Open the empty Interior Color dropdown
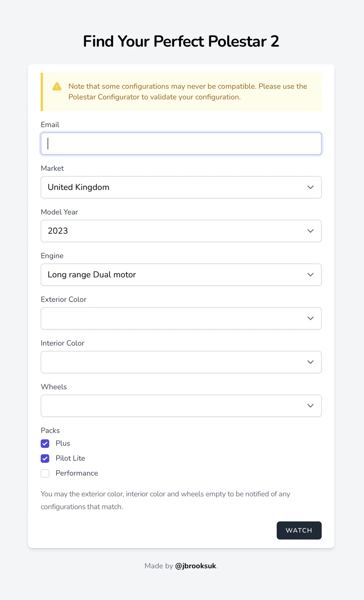 (x=181, y=362)
